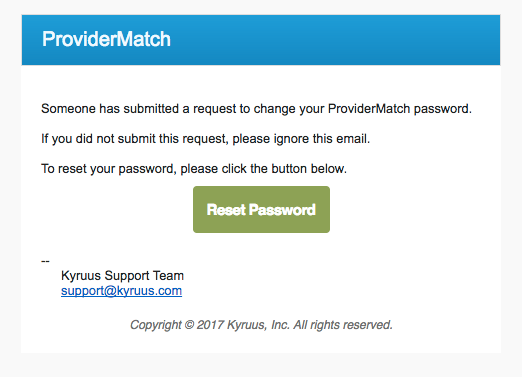Viewport: 522px width, 377px height.
Task: Click the words 'ignore this email'
Action: click(x=322, y=139)
